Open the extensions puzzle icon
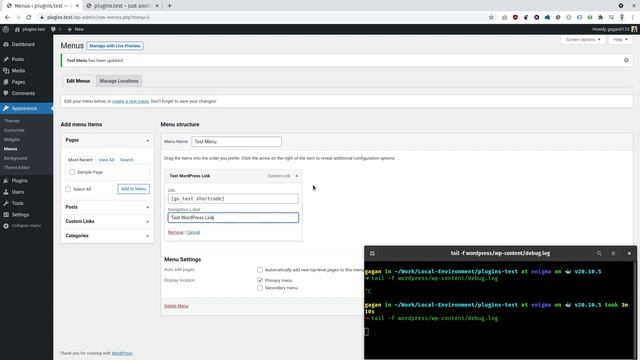The height and width of the screenshot is (360, 640). point(600,18)
